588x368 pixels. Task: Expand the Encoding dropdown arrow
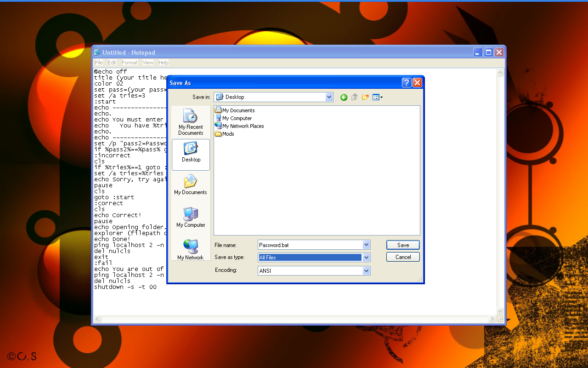(366, 271)
